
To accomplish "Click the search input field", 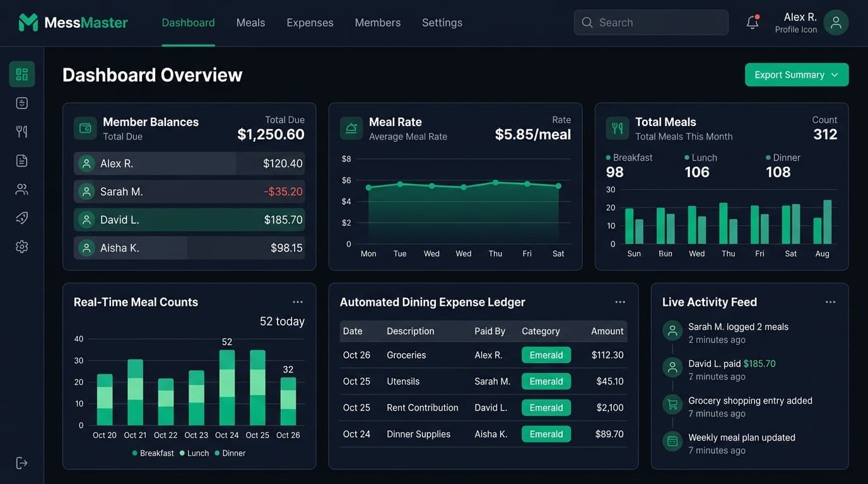I will (651, 23).
